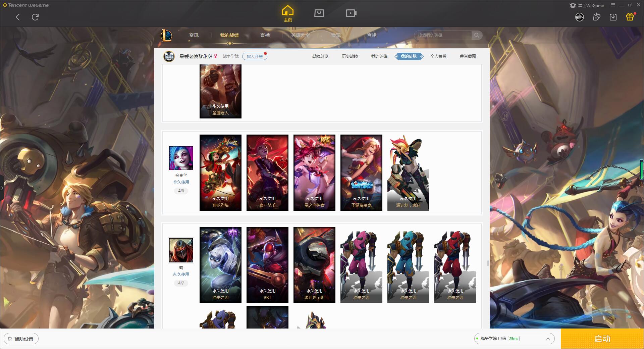The image size is (644, 349).
Task: Click the 4/8 count under 金克丝
Action: pyautogui.click(x=181, y=191)
